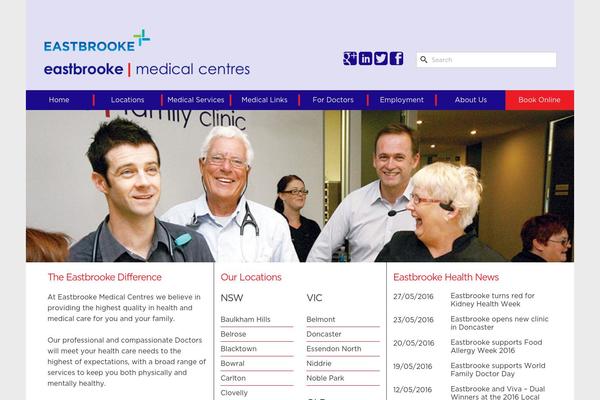The width and height of the screenshot is (600, 400).
Task: Select the For Doctors nav item
Action: tap(333, 100)
